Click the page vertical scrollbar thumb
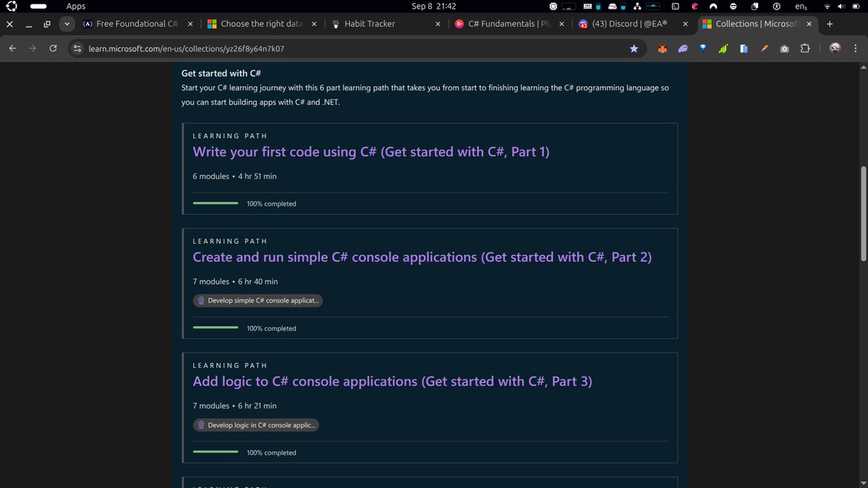Screen dimensions: 868x488 tap(862, 213)
